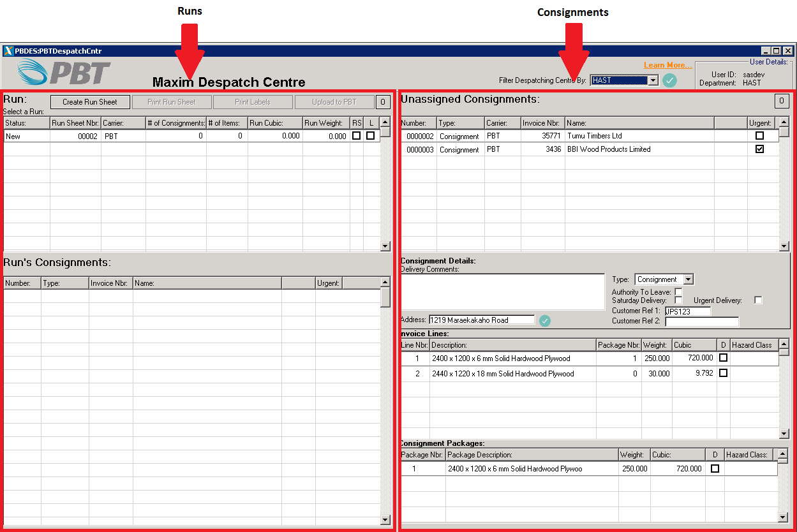Click invoice number 35771 cell
This screenshot has width=797, height=532.
click(543, 136)
